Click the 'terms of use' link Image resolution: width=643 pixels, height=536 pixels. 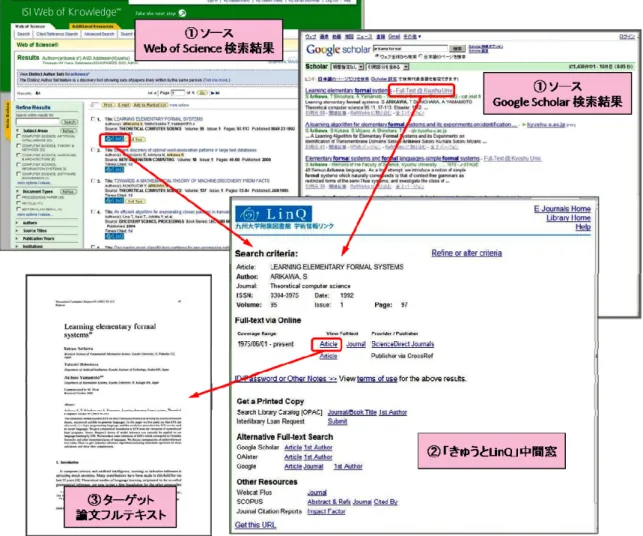tap(376, 379)
